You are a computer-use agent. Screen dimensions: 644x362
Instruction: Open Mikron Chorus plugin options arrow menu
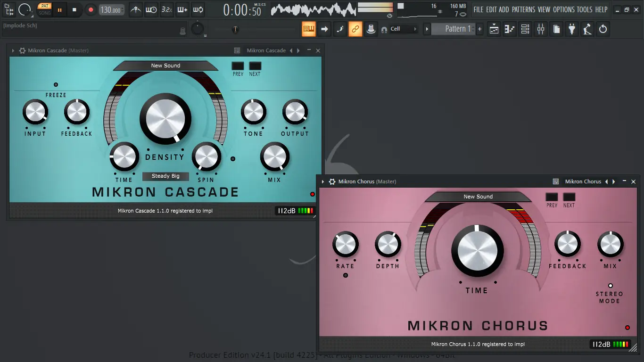(323, 181)
